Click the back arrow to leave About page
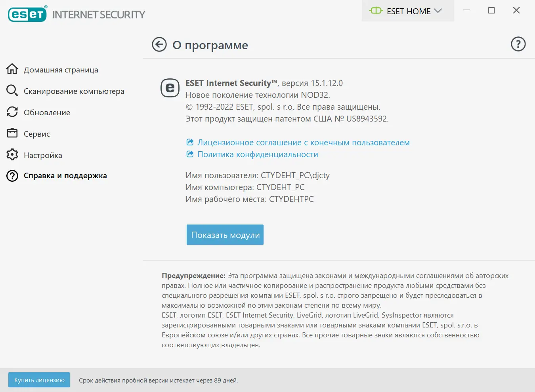The width and height of the screenshot is (535, 392). (159, 45)
